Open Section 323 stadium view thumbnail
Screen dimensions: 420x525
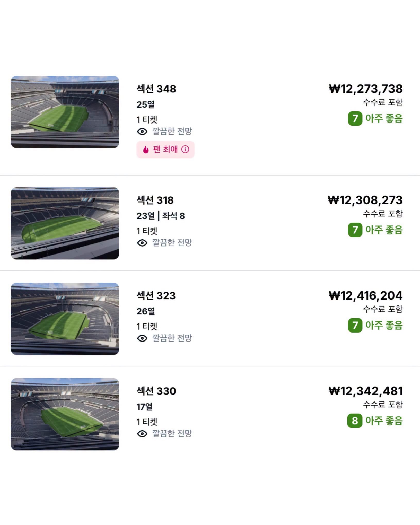65,319
